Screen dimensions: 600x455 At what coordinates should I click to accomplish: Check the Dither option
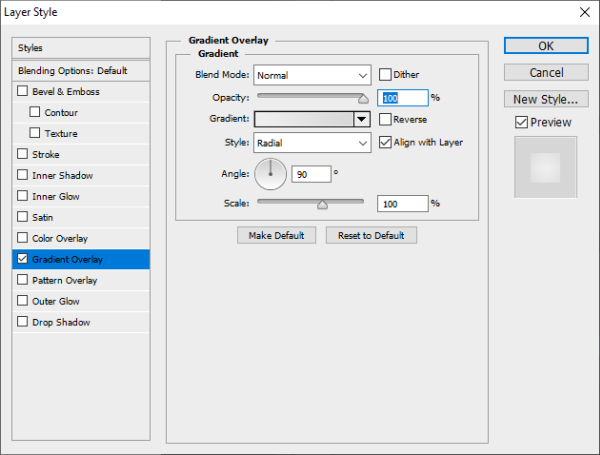[385, 74]
